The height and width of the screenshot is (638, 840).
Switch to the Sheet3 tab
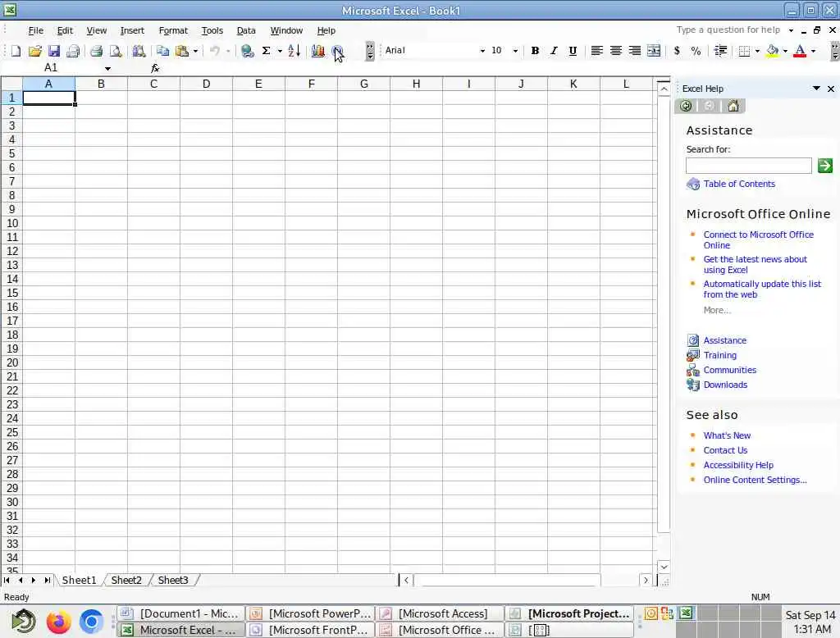[173, 580]
